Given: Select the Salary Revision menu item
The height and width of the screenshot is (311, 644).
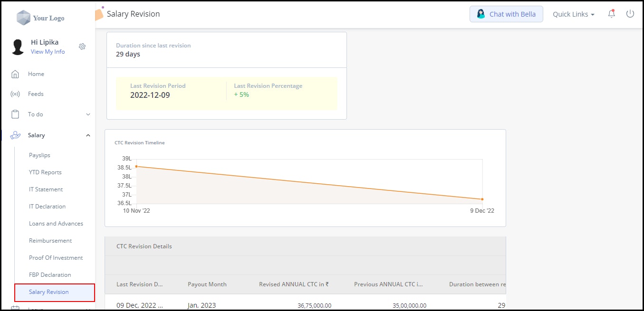Looking at the screenshot, I should 49,292.
